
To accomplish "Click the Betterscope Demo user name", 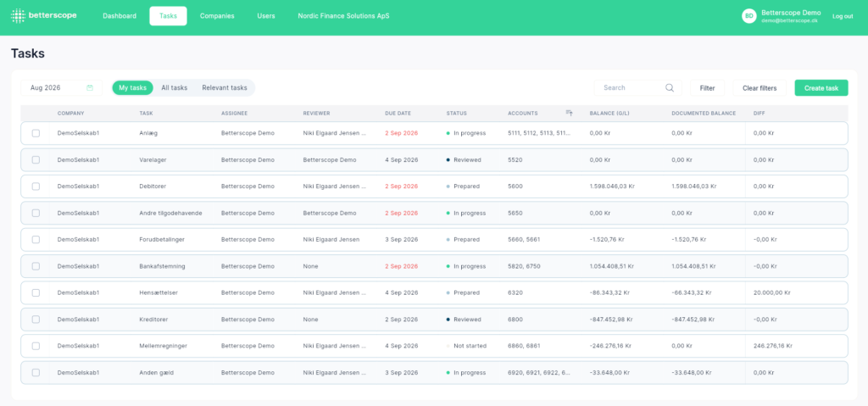I will (791, 13).
